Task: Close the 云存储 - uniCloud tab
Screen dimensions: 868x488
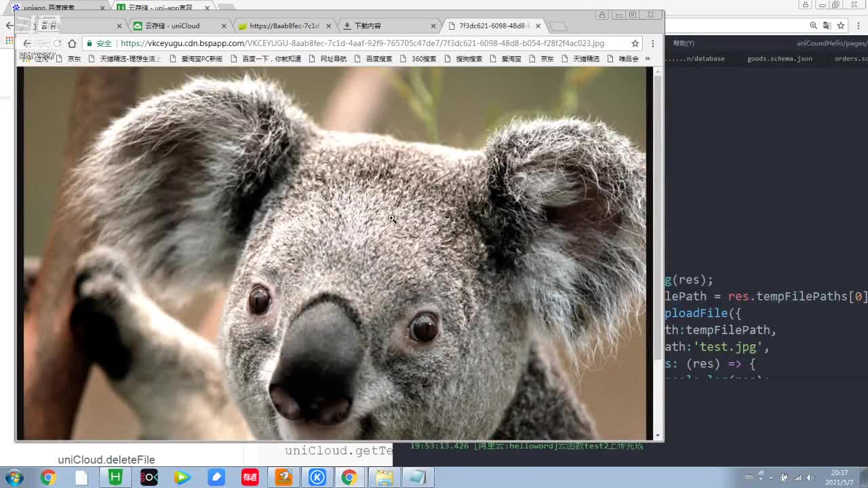Action: click(x=224, y=26)
